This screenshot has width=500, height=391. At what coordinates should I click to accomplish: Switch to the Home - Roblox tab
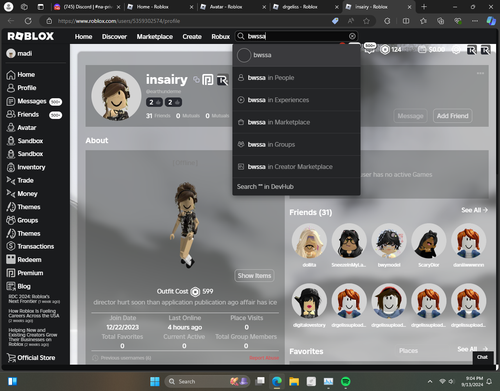pos(160,7)
